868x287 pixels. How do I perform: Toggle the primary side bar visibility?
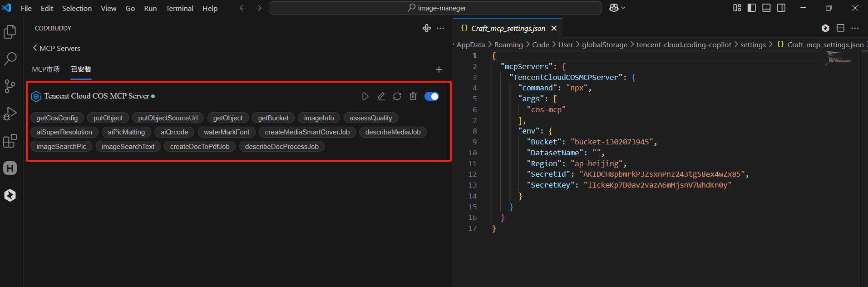(x=752, y=8)
